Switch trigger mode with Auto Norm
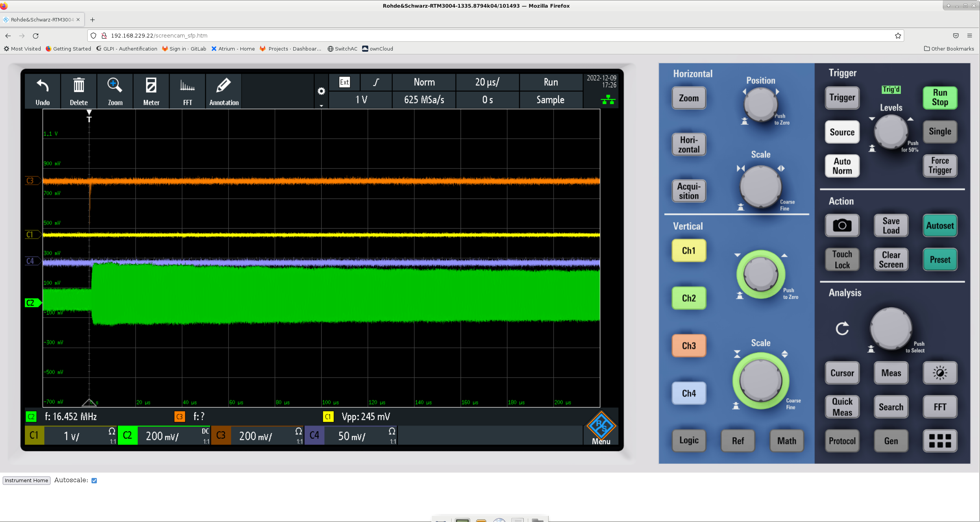The image size is (980, 522). (842, 166)
